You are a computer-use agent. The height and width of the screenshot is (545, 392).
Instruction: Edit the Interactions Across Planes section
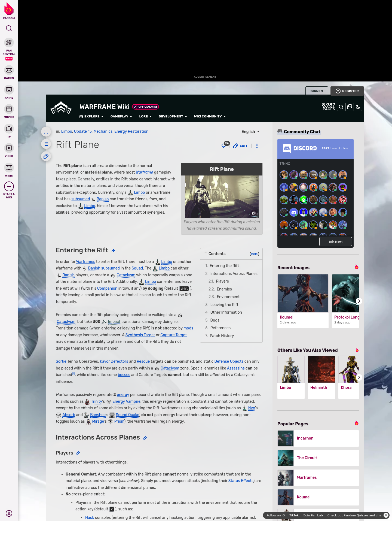pyautogui.click(x=145, y=438)
